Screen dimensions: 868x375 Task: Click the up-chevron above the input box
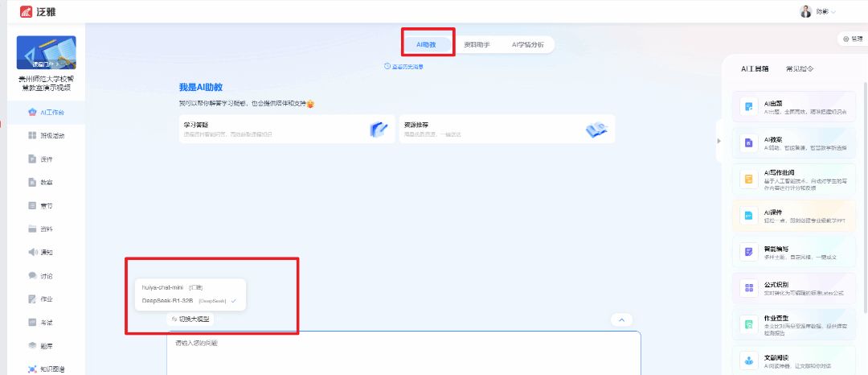pyautogui.click(x=621, y=319)
